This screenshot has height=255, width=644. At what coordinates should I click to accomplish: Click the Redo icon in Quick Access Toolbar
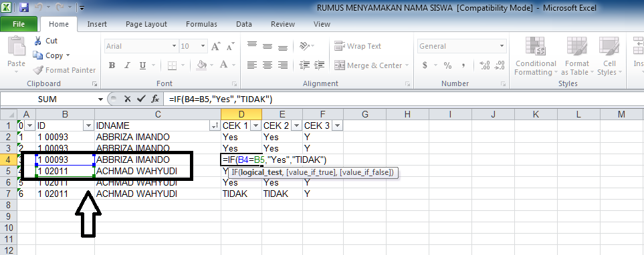[59, 7]
